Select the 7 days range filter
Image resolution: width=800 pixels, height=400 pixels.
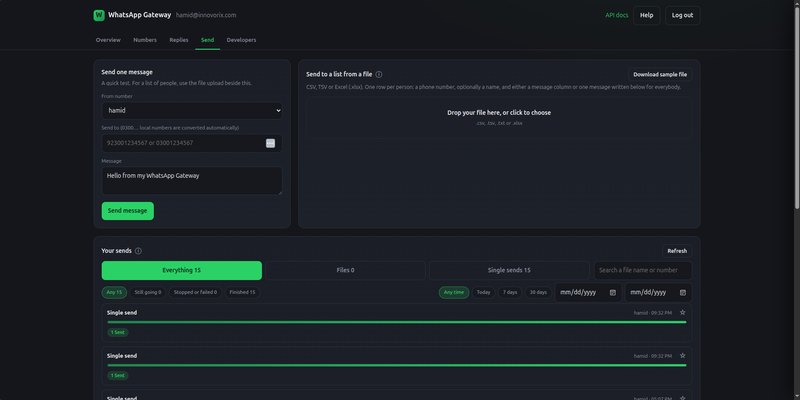[x=510, y=292]
